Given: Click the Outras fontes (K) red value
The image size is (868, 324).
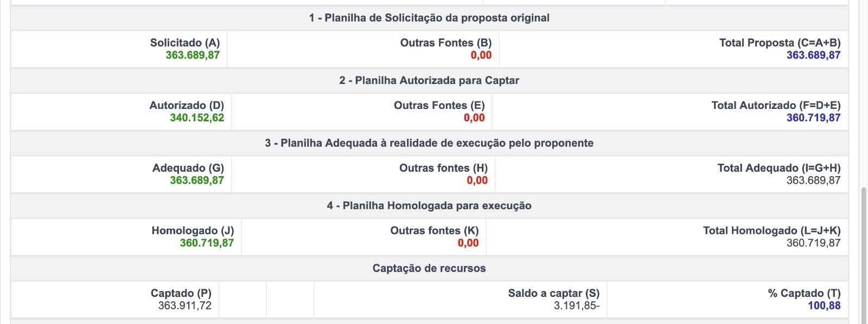Looking at the screenshot, I should (x=468, y=243).
